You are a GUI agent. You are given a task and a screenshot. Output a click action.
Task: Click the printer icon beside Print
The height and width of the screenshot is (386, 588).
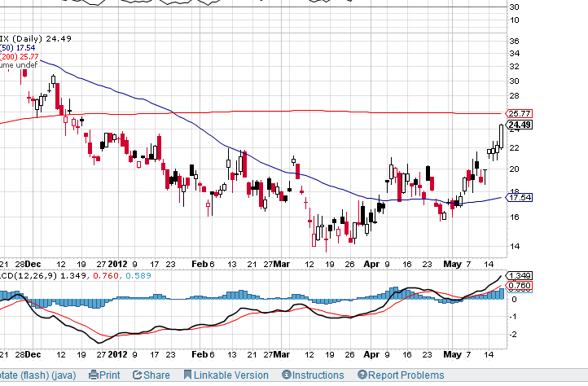[x=94, y=375]
